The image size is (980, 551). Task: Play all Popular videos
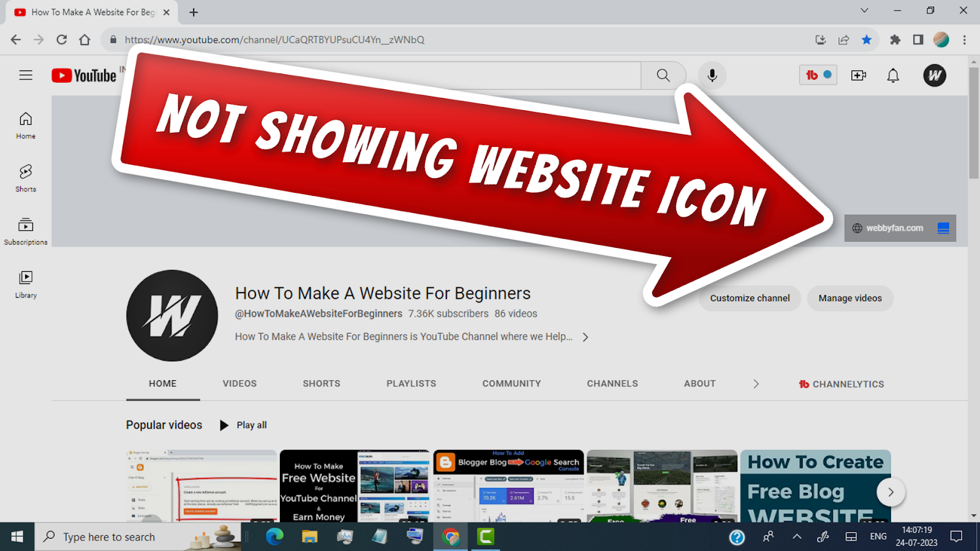(243, 425)
